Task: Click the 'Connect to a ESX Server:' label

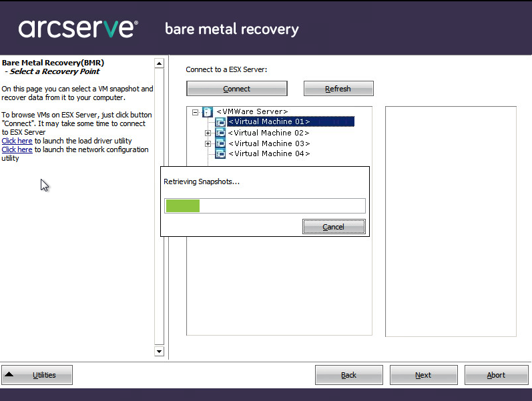Action: pyautogui.click(x=226, y=69)
